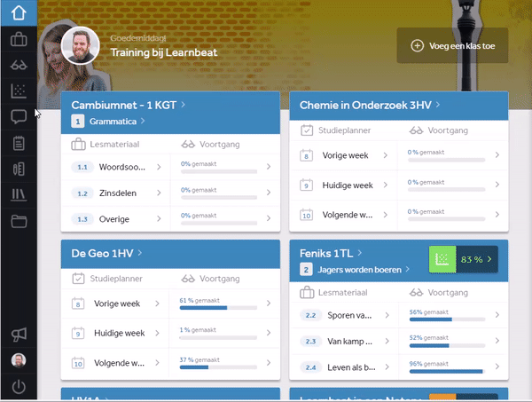Expand chevron beside 52% gemaakt
Image resolution: width=532 pixels, height=402 pixels.
pos(497,341)
